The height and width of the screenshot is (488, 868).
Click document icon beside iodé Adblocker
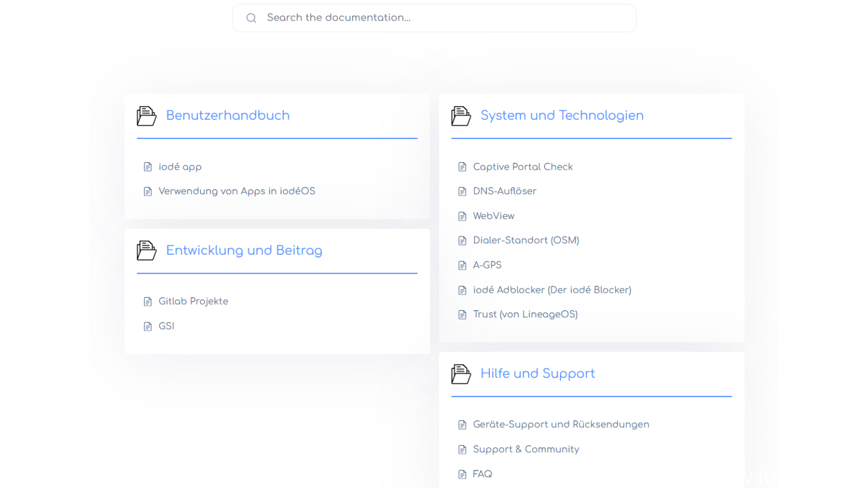coord(462,291)
